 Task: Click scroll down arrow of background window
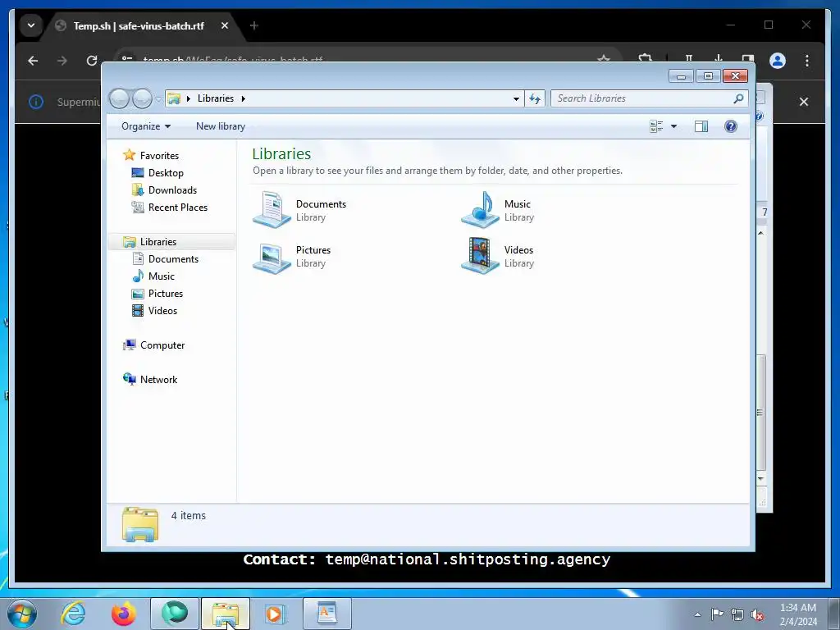pyautogui.click(x=761, y=478)
